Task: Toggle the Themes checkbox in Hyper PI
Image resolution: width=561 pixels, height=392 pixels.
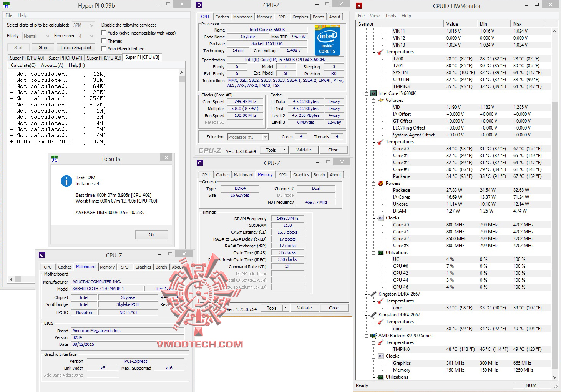Action: tap(104, 41)
